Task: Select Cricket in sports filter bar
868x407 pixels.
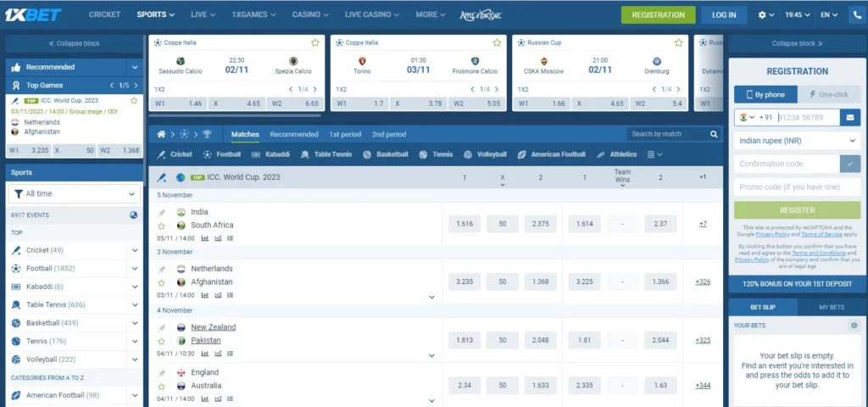Action: [x=175, y=154]
